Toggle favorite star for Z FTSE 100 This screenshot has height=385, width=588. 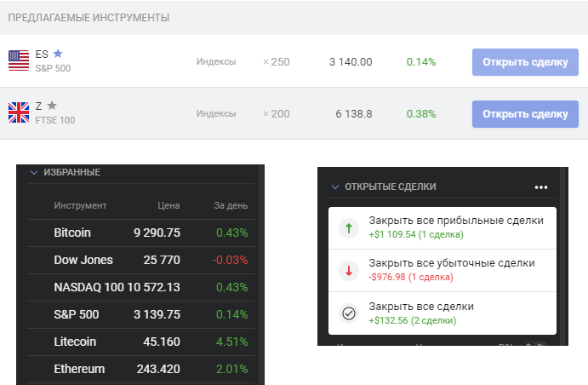pos(52,106)
